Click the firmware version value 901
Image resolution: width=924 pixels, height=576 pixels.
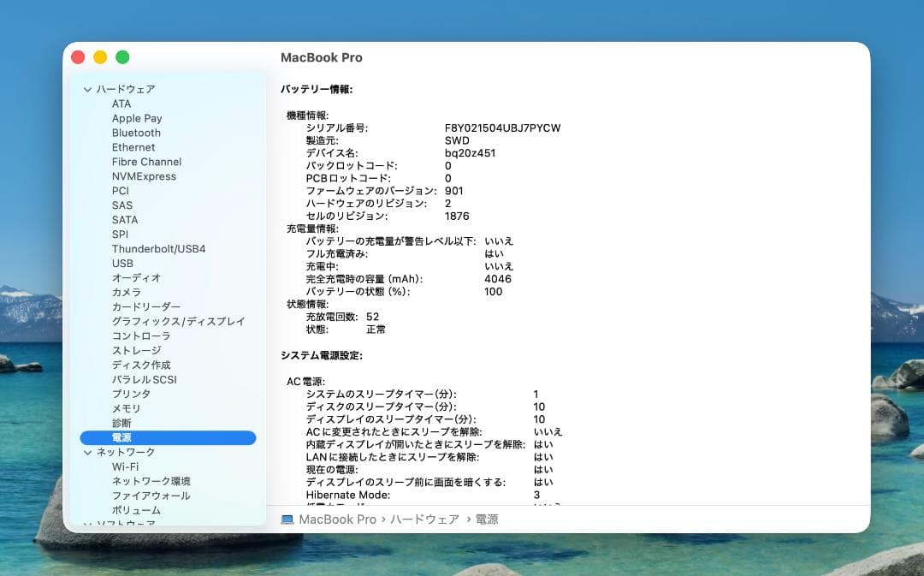click(x=453, y=191)
